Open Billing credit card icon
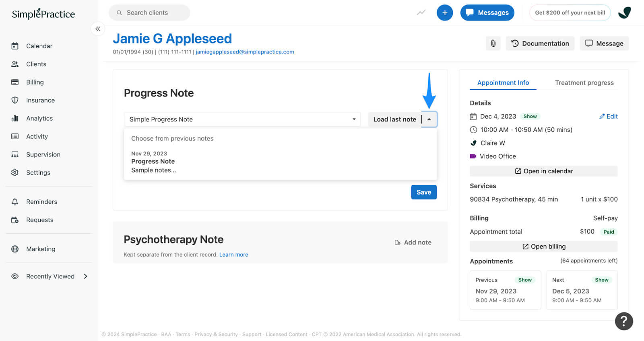Screen dimensions: 644x341 [x=15, y=82]
